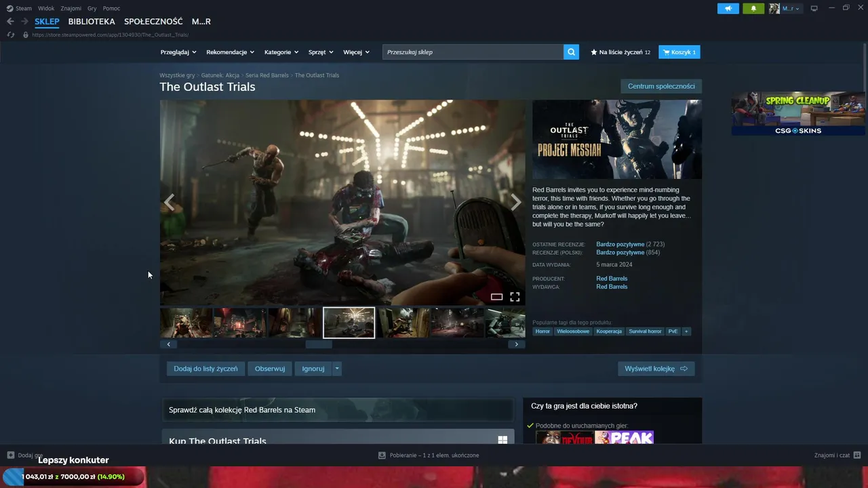Click the Ignoruj button
This screenshot has height=488, width=868.
[x=313, y=369]
